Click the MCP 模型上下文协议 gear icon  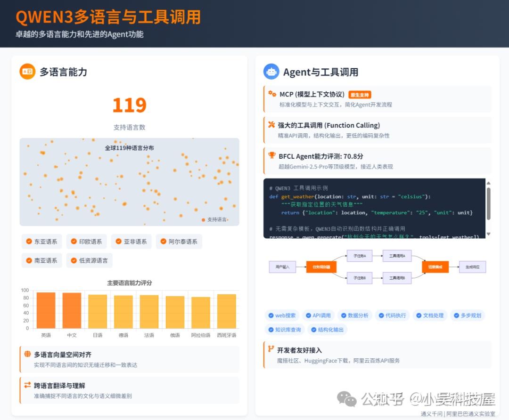(272, 94)
